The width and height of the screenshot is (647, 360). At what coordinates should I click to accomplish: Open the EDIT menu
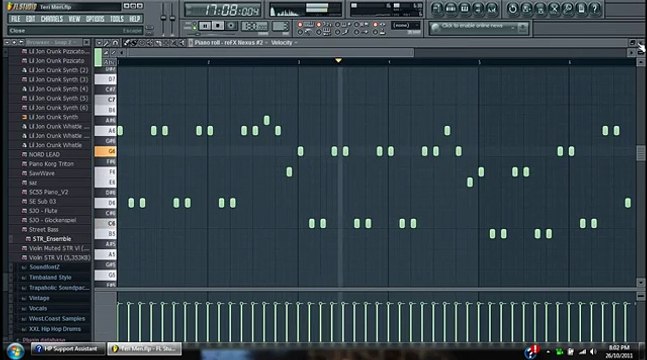click(31, 19)
